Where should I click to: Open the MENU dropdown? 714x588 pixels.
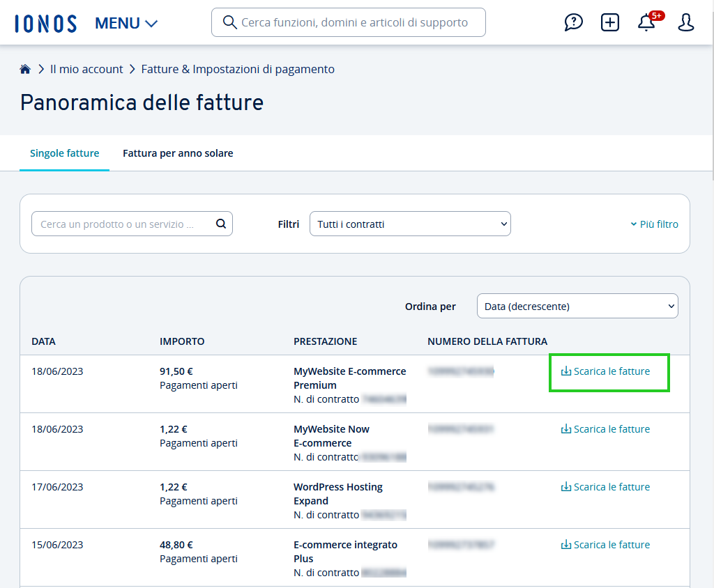[126, 23]
